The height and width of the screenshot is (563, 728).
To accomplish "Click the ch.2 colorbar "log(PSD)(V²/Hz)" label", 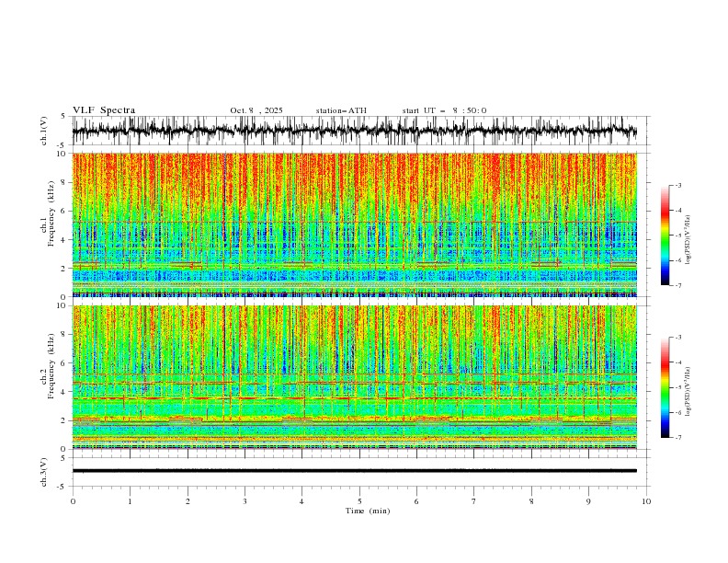I will [688, 392].
